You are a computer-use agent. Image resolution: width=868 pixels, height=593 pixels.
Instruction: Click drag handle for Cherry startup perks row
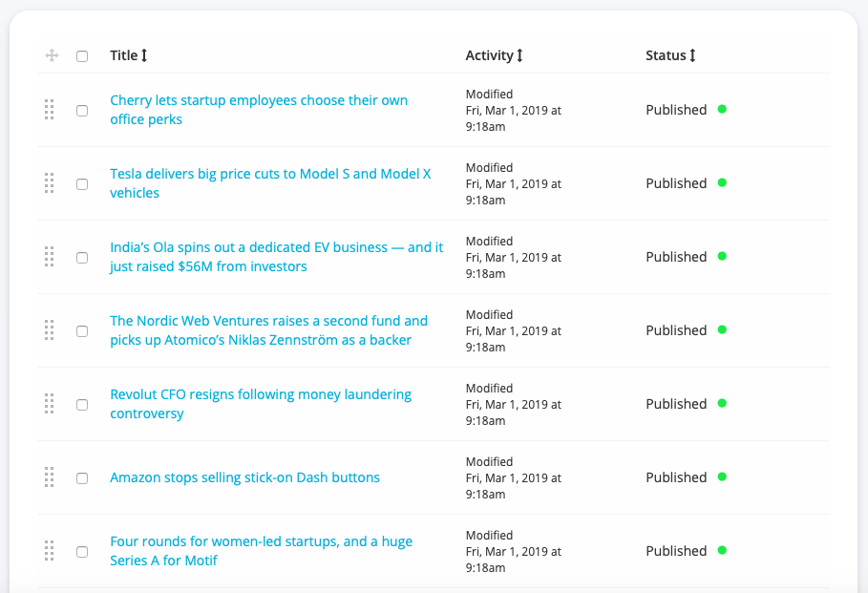point(50,110)
